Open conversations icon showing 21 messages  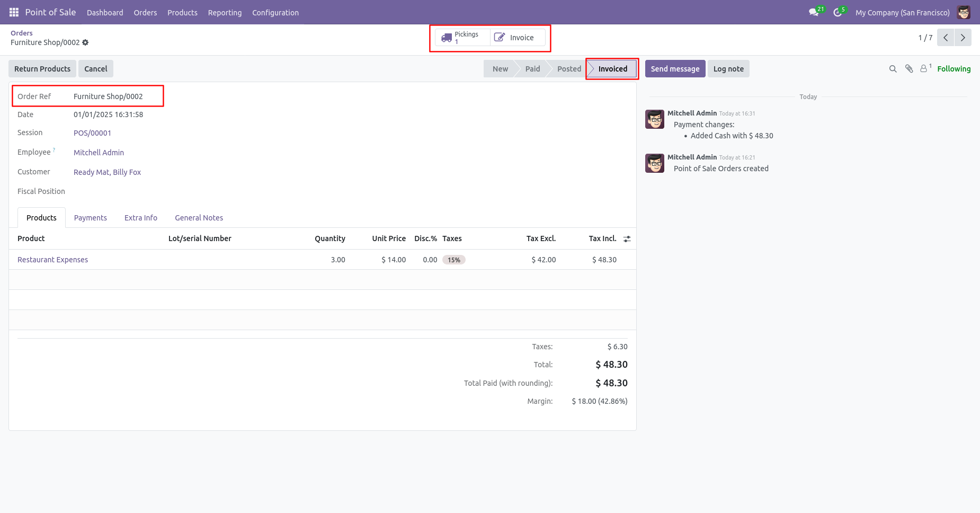pyautogui.click(x=814, y=12)
